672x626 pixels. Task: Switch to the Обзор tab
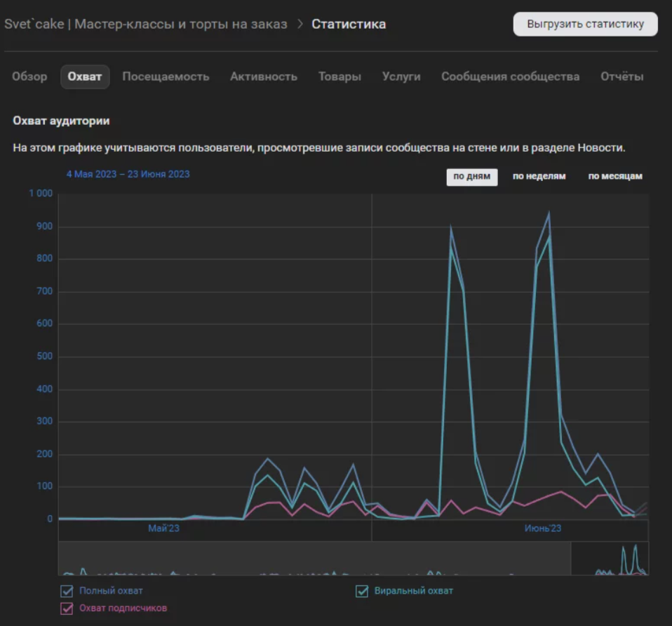click(x=29, y=76)
